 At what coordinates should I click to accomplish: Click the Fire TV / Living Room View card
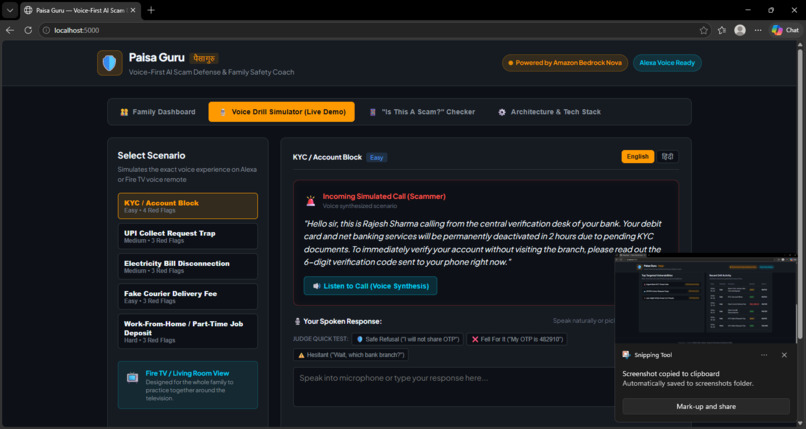tap(188, 385)
